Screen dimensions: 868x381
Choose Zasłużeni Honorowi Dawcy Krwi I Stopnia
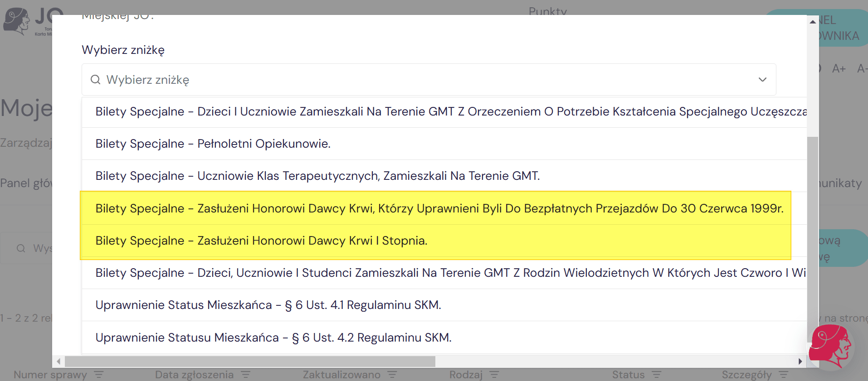coord(261,241)
